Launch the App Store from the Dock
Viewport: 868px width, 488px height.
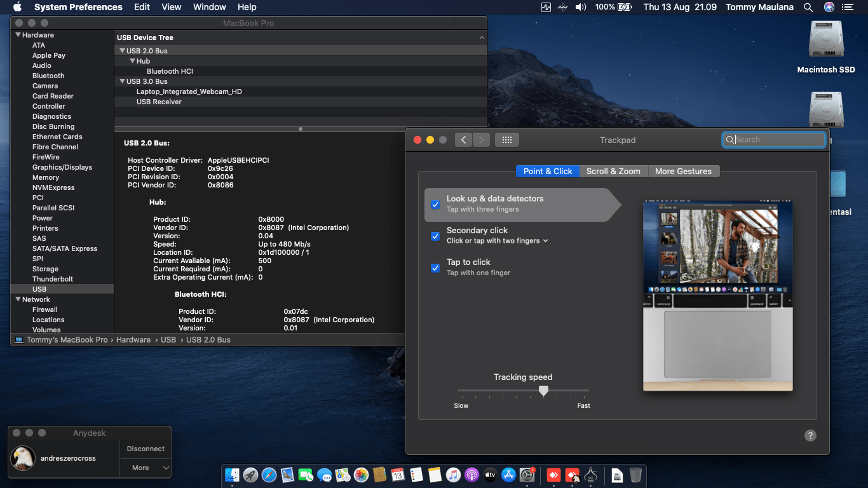point(508,475)
